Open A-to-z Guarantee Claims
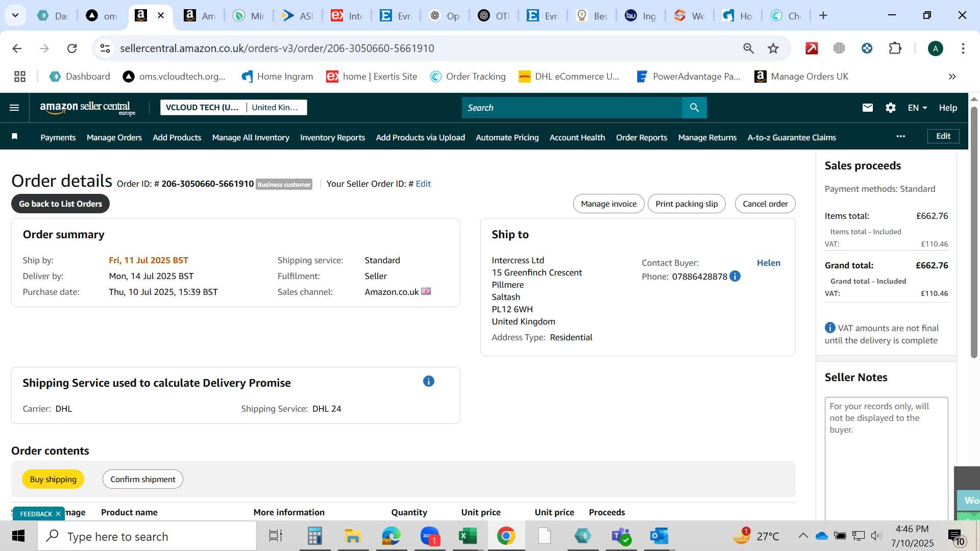This screenshot has width=980, height=551. [x=792, y=137]
